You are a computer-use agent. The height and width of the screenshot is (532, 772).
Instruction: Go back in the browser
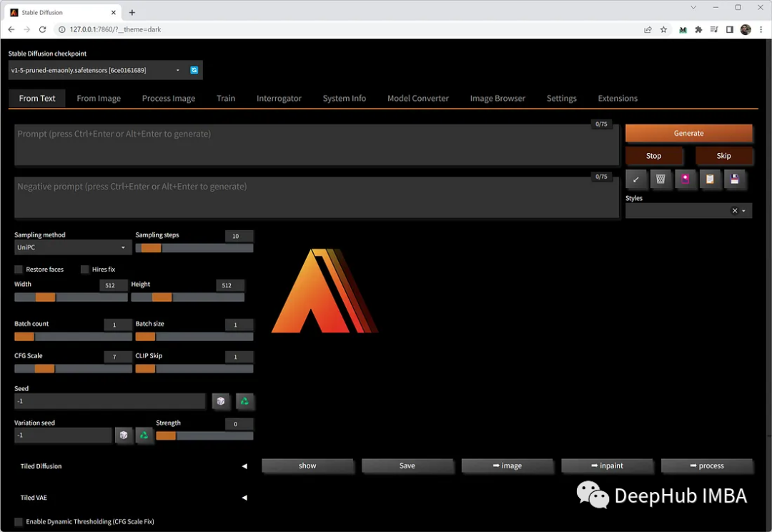(11, 29)
